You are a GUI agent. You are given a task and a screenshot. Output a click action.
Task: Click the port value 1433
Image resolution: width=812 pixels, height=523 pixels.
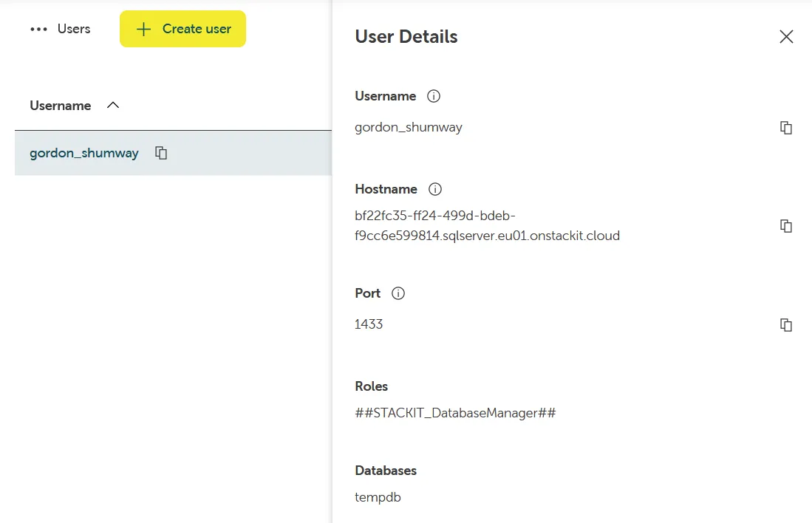pos(369,324)
